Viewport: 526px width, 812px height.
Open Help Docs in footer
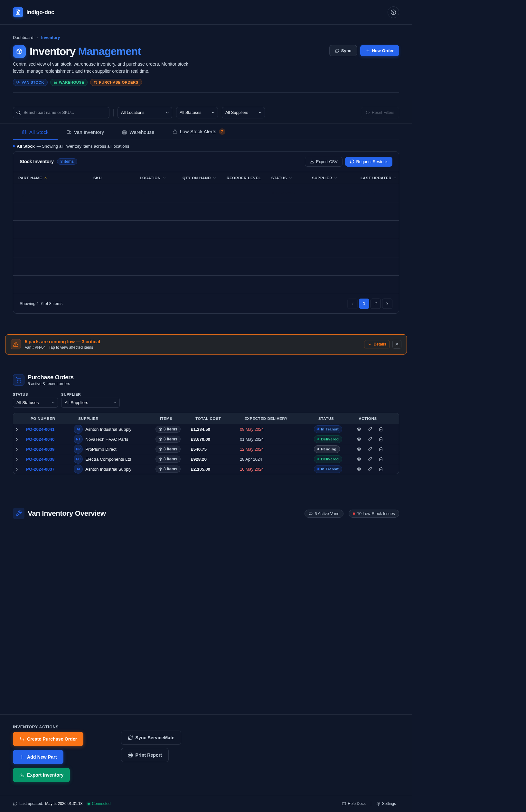coord(354,804)
